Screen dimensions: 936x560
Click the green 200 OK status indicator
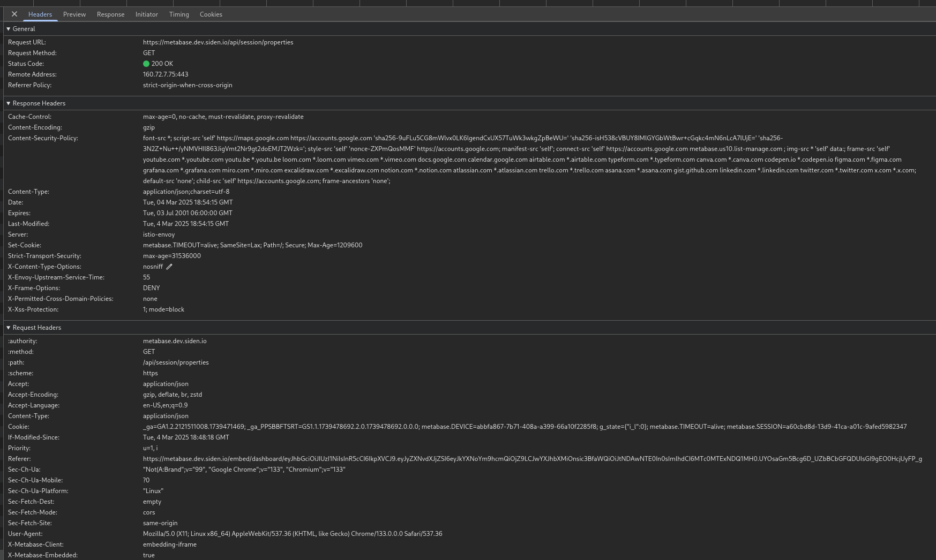146,64
